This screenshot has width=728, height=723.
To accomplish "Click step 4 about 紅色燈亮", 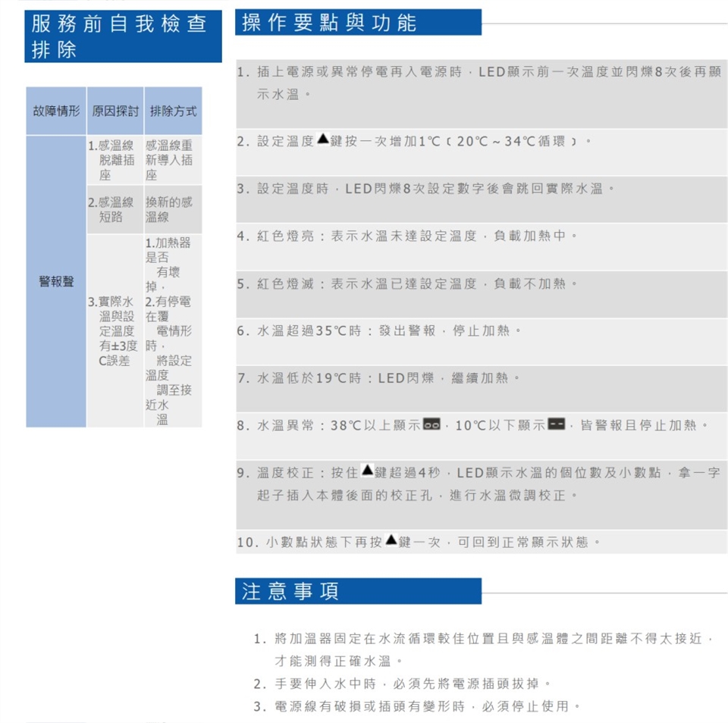I will point(409,236).
